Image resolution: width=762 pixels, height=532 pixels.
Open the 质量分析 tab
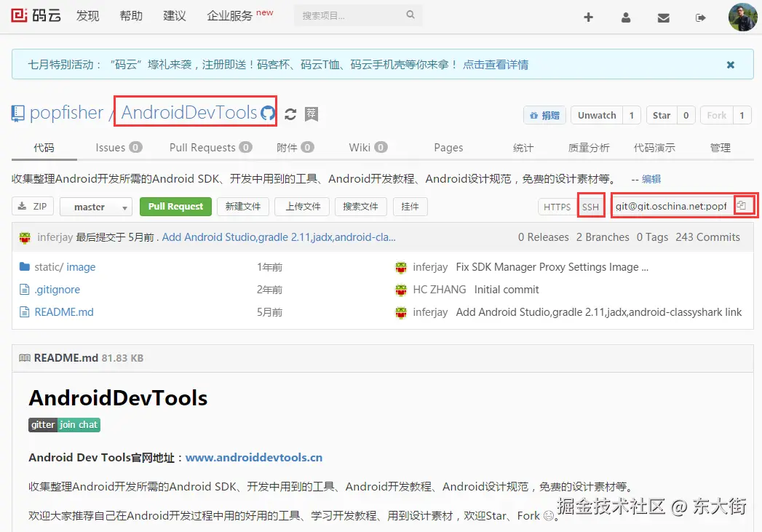coord(589,148)
